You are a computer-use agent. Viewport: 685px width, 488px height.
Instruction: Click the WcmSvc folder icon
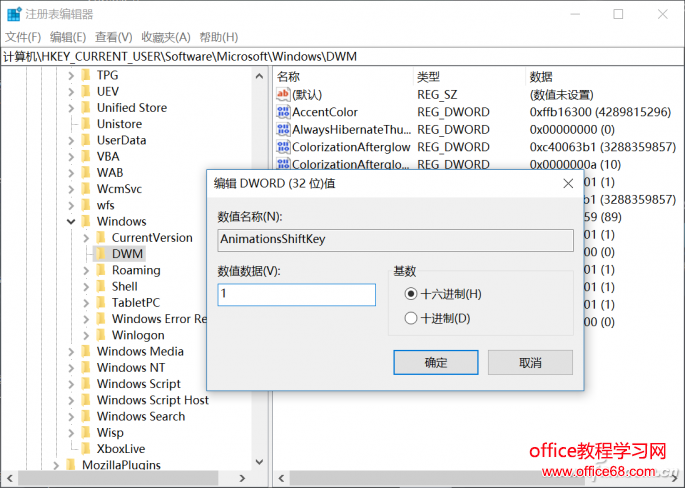86,189
